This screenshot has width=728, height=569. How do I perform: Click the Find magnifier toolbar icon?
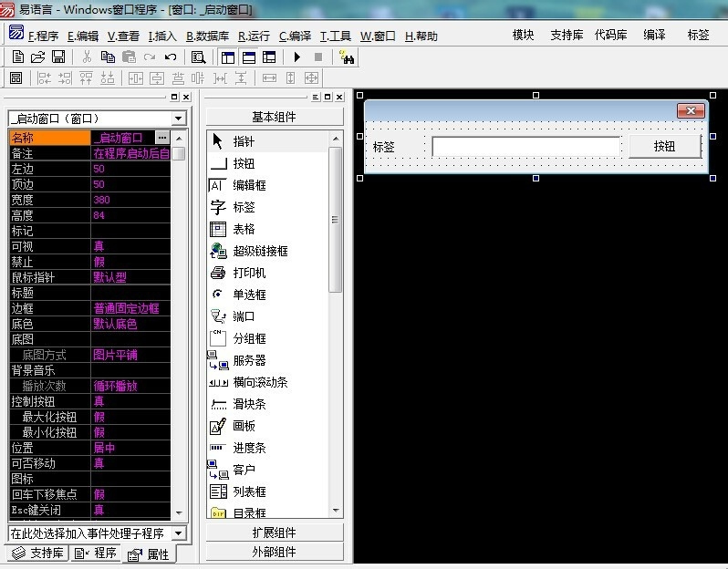point(198,57)
